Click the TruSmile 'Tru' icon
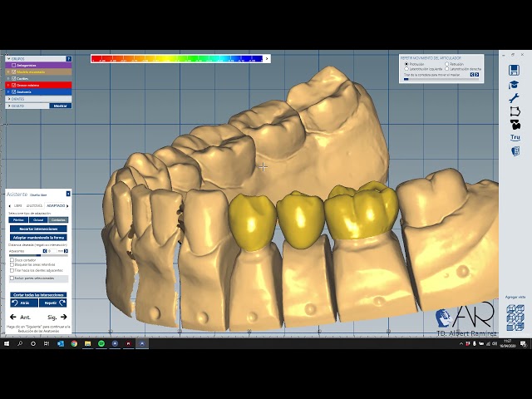The width and height of the screenshot is (532, 399). [x=515, y=137]
